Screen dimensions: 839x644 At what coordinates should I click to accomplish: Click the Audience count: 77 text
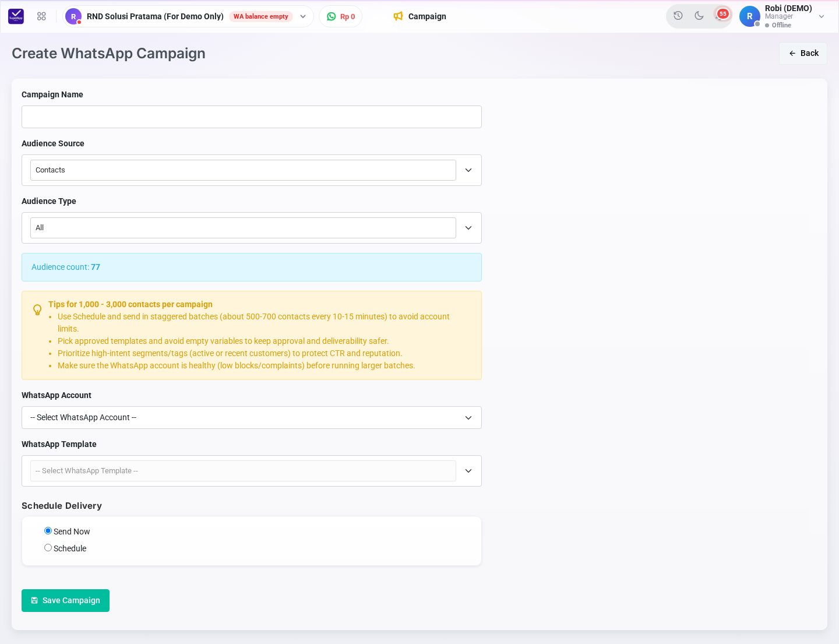[66, 267]
